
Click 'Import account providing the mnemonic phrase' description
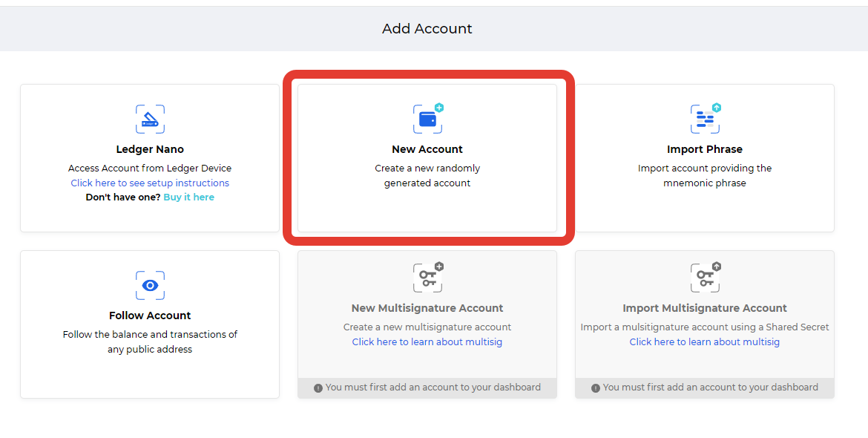[x=705, y=175]
